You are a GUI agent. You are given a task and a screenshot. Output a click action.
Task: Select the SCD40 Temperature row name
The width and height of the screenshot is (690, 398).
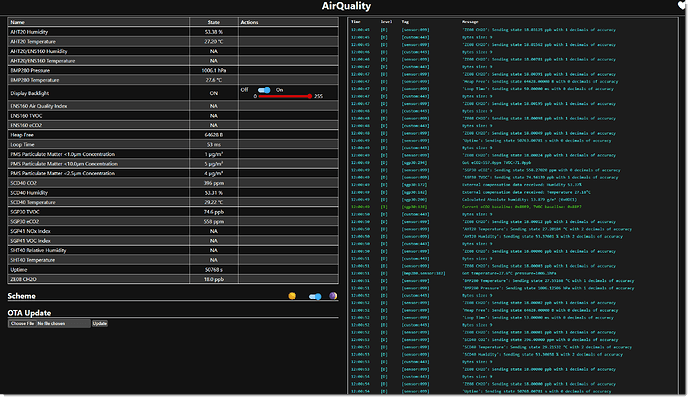(x=33, y=203)
